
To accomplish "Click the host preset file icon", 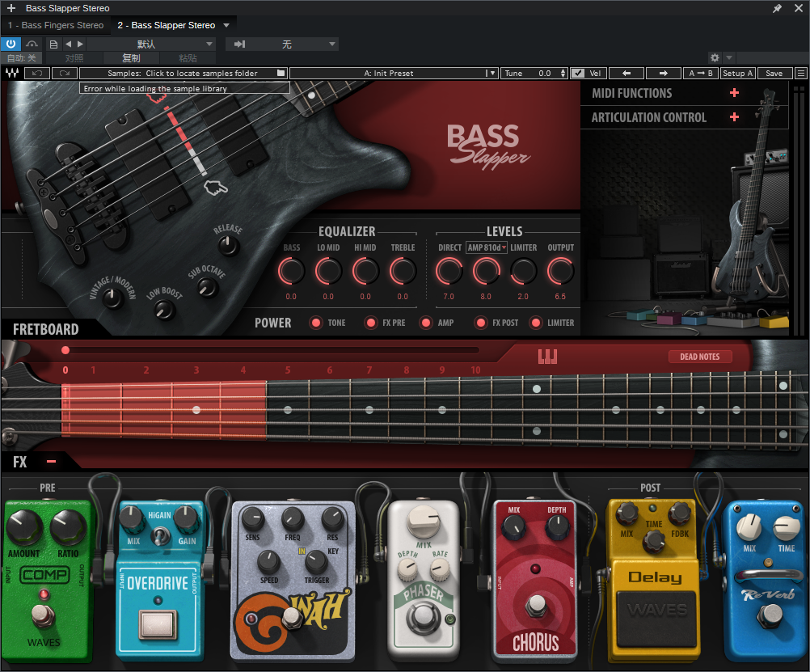I will [x=53, y=44].
